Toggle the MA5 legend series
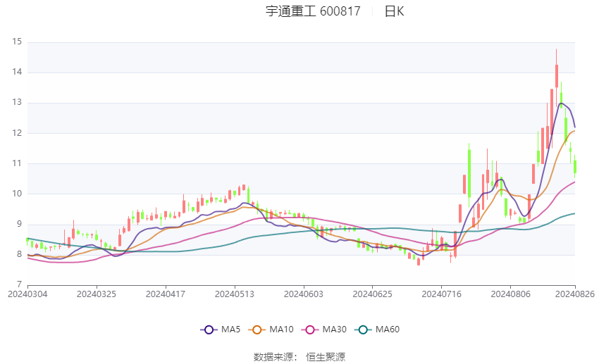This screenshot has height=364, width=599. pos(221,330)
